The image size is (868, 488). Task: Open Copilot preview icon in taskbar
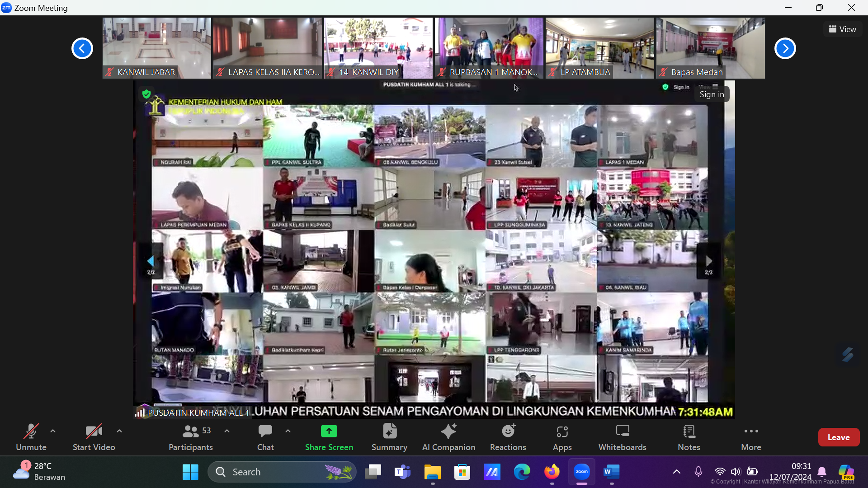point(846,472)
